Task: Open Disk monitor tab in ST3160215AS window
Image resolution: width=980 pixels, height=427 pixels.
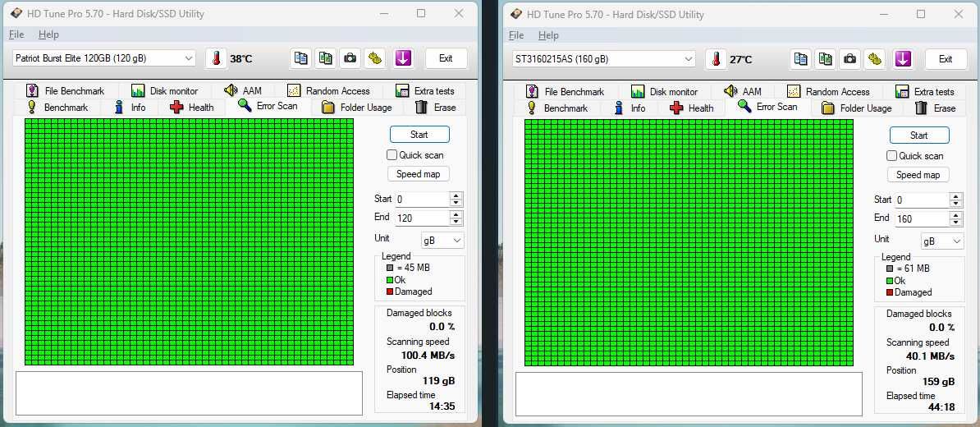Action: (x=664, y=91)
